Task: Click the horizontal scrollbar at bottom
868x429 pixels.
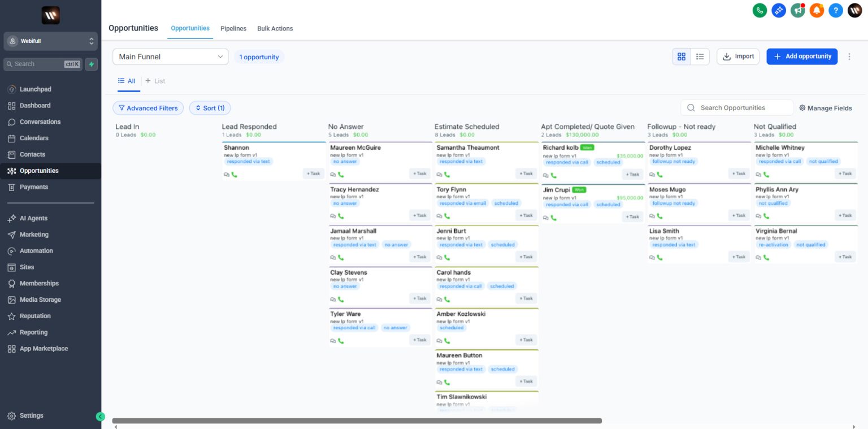Action: 357,421
